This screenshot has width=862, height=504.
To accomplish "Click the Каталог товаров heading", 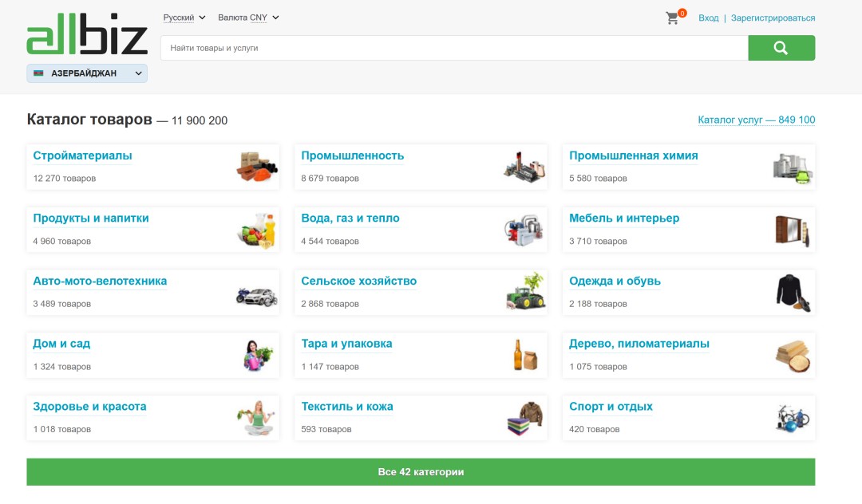I will (89, 119).
